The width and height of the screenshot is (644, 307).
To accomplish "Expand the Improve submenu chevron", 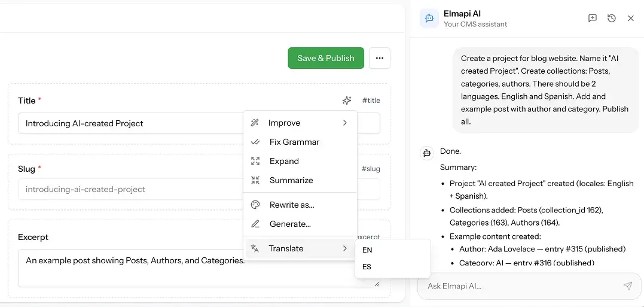I will (344, 123).
